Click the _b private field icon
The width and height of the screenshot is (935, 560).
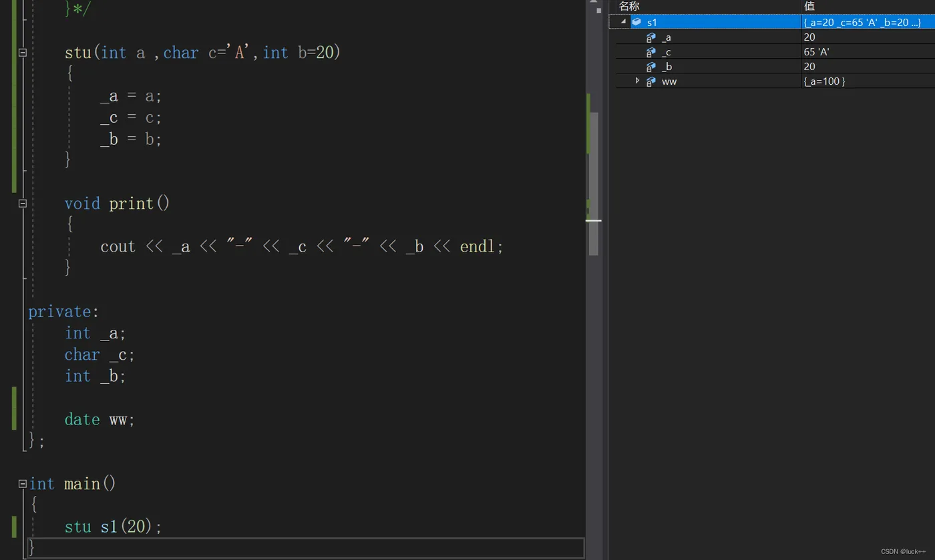click(651, 67)
